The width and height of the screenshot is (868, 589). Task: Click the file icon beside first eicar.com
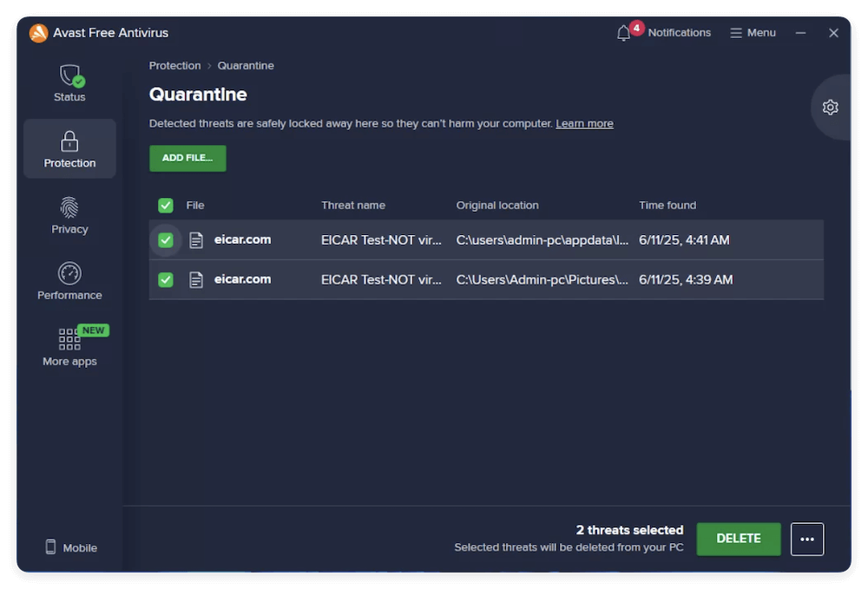pos(195,240)
